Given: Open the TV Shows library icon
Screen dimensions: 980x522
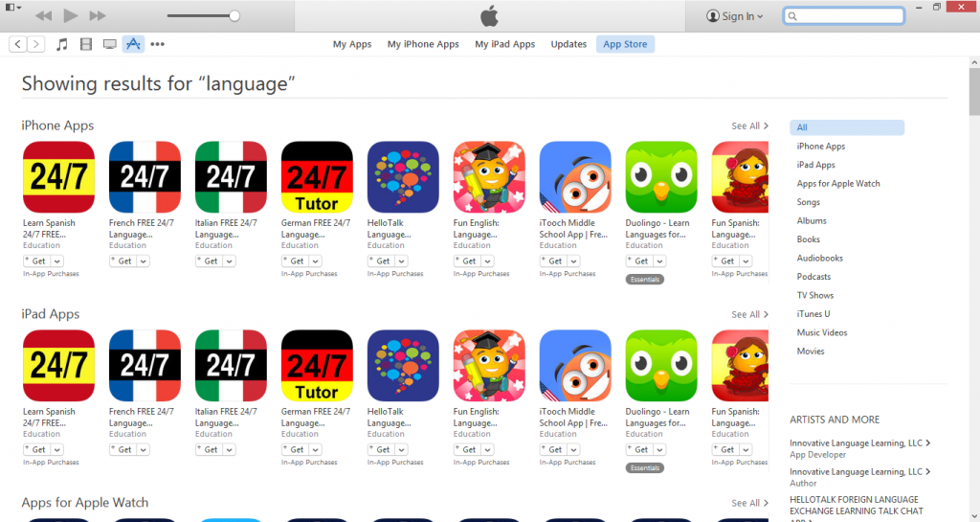Looking at the screenshot, I should pyautogui.click(x=110, y=44).
